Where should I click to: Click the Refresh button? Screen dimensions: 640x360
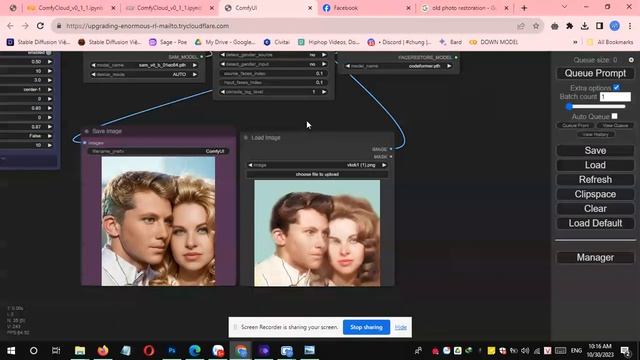595,180
